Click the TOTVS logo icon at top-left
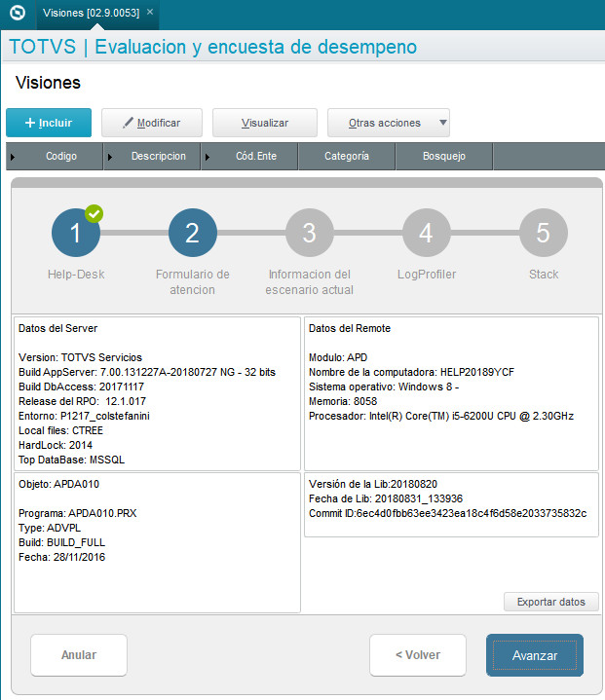 pyautogui.click(x=18, y=13)
